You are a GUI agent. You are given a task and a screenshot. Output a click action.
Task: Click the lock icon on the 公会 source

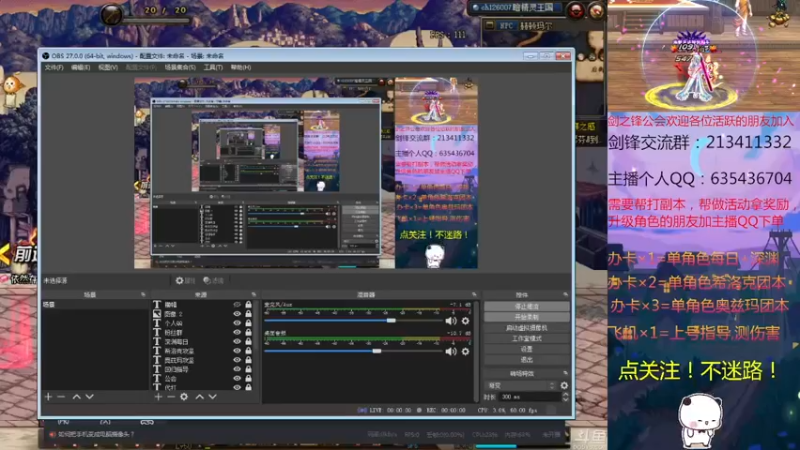click(x=248, y=378)
